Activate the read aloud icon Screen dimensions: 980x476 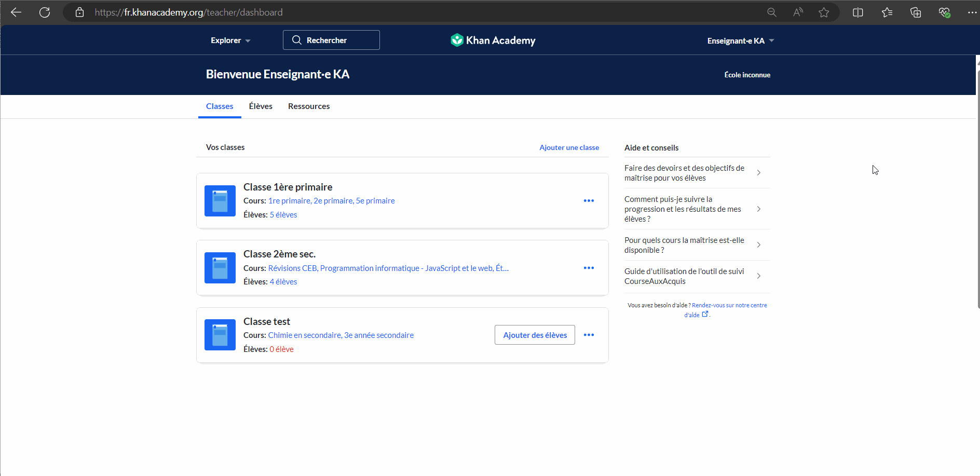[x=798, y=12]
